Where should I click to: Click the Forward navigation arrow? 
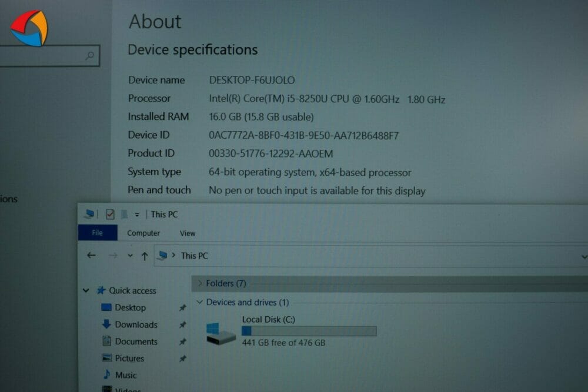pos(113,256)
